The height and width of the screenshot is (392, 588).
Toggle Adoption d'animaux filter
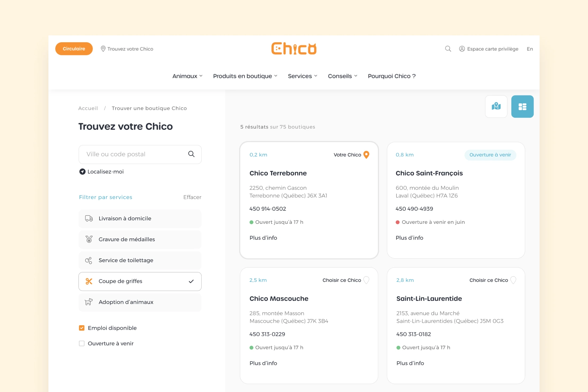tap(140, 302)
